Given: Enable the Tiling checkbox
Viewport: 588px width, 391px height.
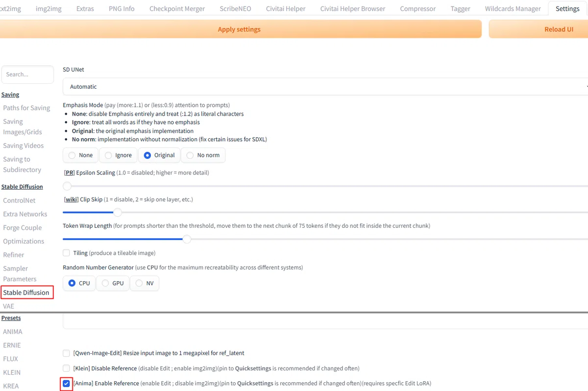Looking at the screenshot, I should (66, 253).
